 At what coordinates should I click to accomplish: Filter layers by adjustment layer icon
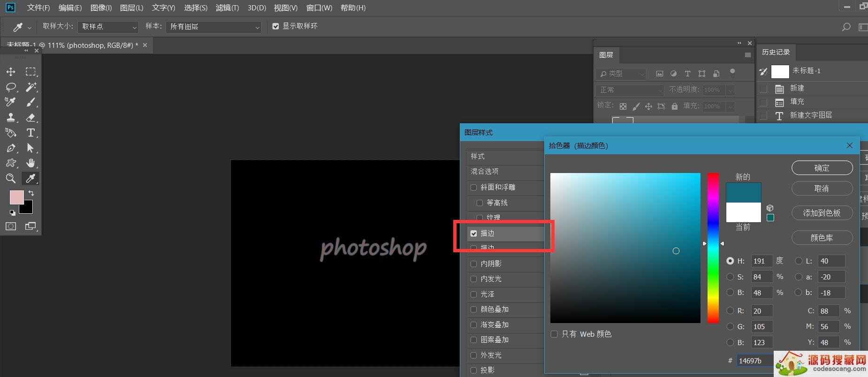click(673, 74)
